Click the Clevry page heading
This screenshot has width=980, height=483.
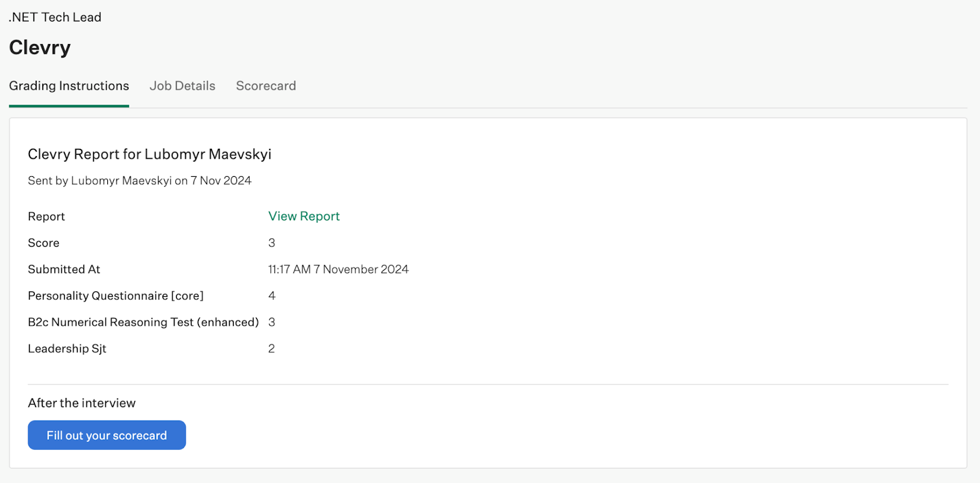[x=40, y=47]
